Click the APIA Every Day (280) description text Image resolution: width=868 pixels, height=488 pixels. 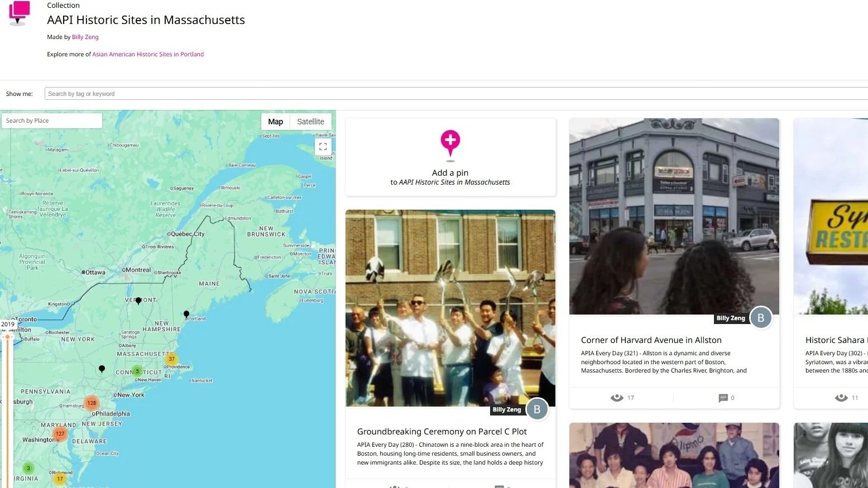(450, 453)
